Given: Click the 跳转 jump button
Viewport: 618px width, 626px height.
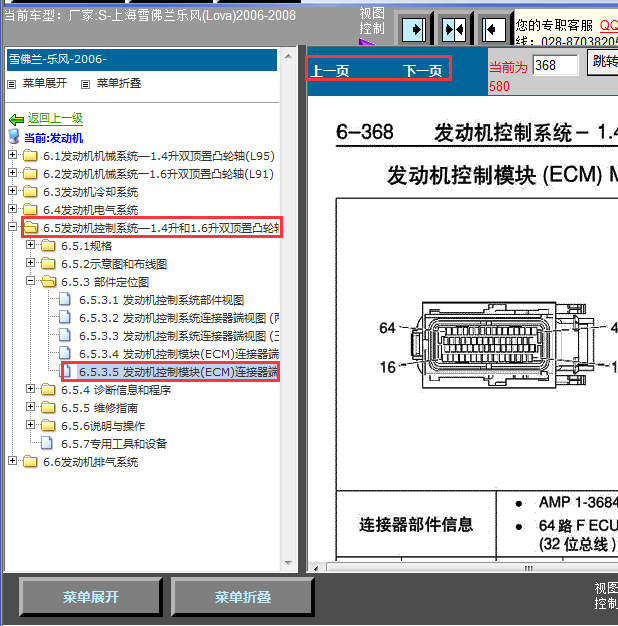Looking at the screenshot, I should coord(603,62).
